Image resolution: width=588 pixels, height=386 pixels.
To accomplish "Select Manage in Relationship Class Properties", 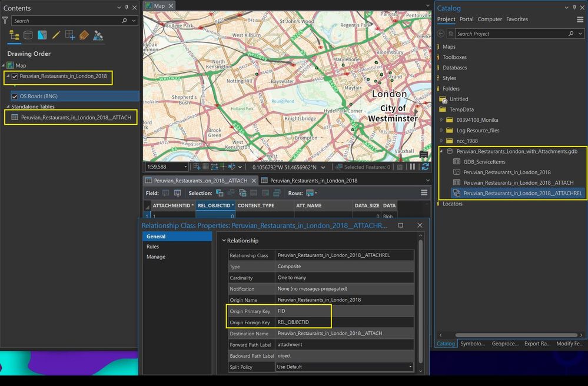I will [156, 257].
